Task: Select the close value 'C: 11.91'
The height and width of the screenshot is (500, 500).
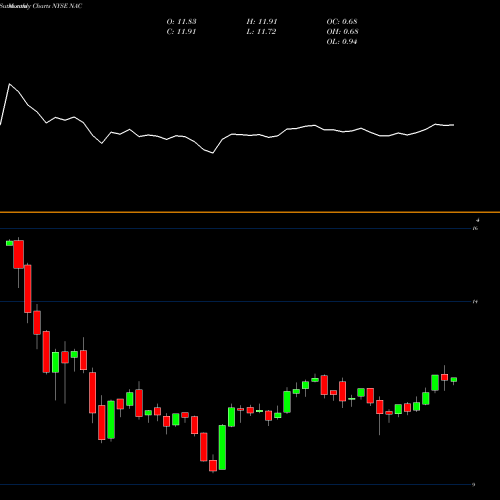Action: [x=181, y=32]
